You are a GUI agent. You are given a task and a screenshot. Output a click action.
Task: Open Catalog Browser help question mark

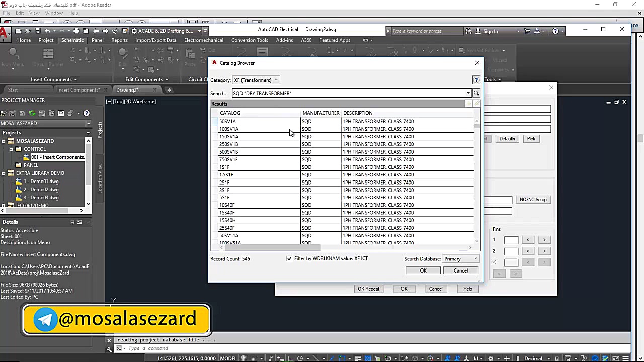(476, 80)
